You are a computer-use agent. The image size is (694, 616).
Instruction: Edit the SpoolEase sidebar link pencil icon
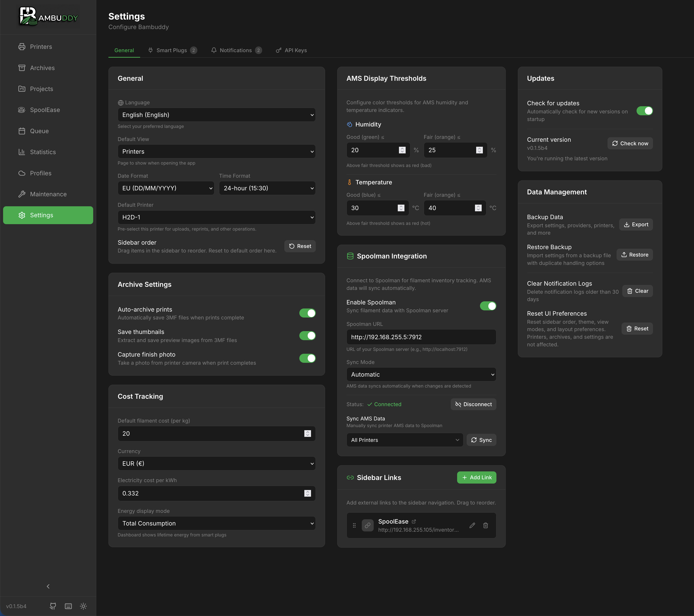472,525
